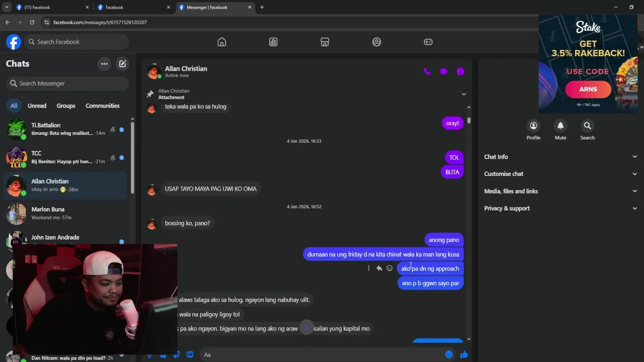
Task: Click the 'BLITA' message bubble
Action: [x=452, y=172]
